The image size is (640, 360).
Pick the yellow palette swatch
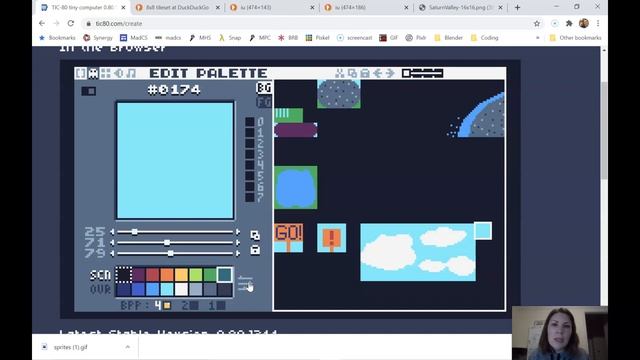click(181, 275)
